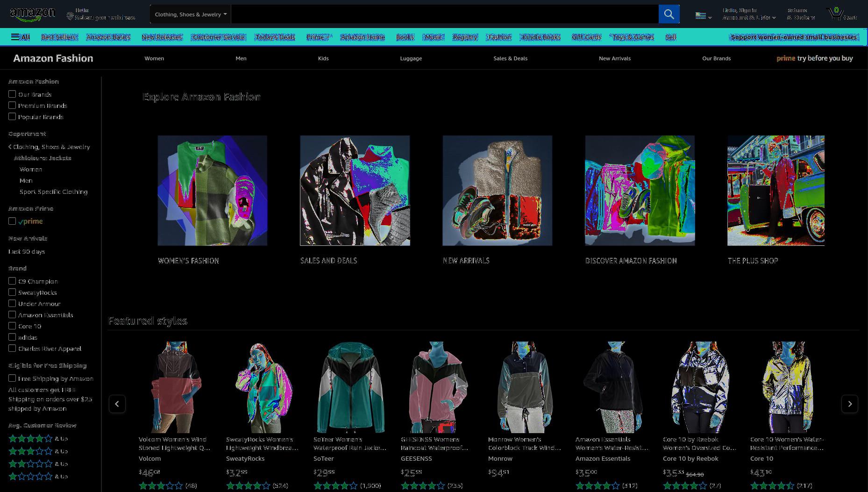Open Gift Cards page
The image size is (868, 492).
click(586, 37)
